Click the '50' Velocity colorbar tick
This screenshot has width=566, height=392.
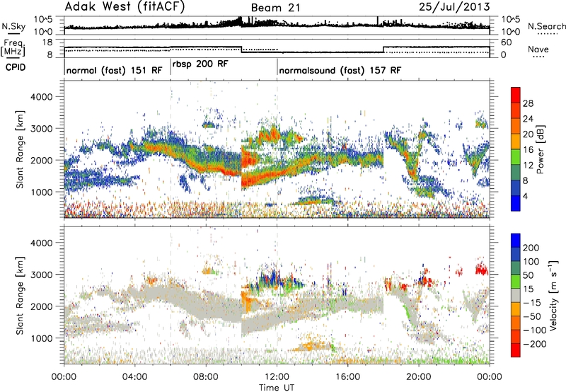[528, 275]
